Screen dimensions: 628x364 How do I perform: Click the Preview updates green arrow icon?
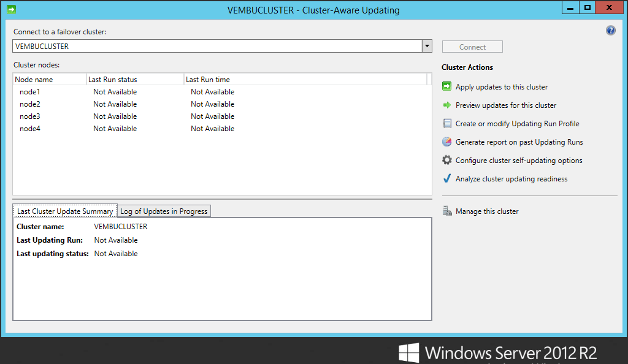coord(447,105)
